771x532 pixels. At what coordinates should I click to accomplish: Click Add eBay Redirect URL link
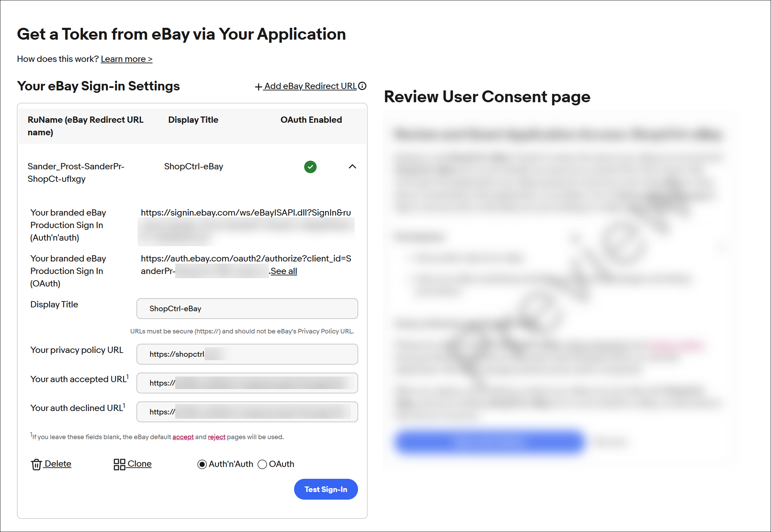point(310,86)
